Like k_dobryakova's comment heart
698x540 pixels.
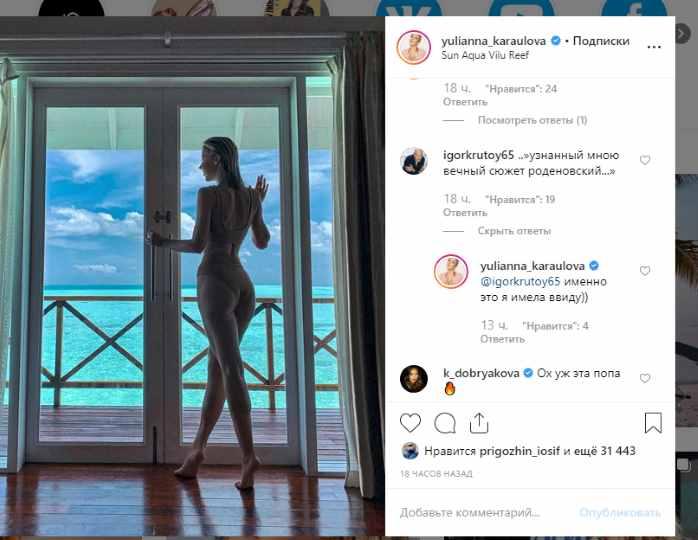click(x=645, y=378)
